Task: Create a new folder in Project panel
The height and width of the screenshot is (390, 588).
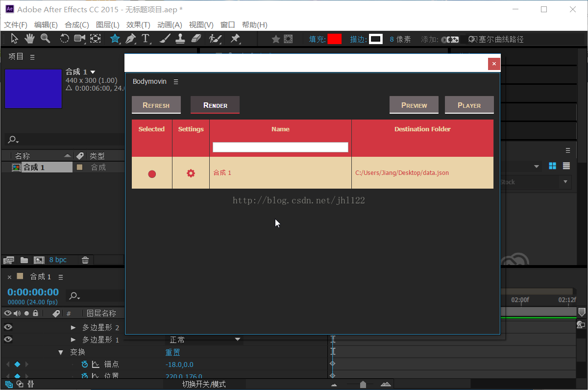Action: [x=24, y=260]
